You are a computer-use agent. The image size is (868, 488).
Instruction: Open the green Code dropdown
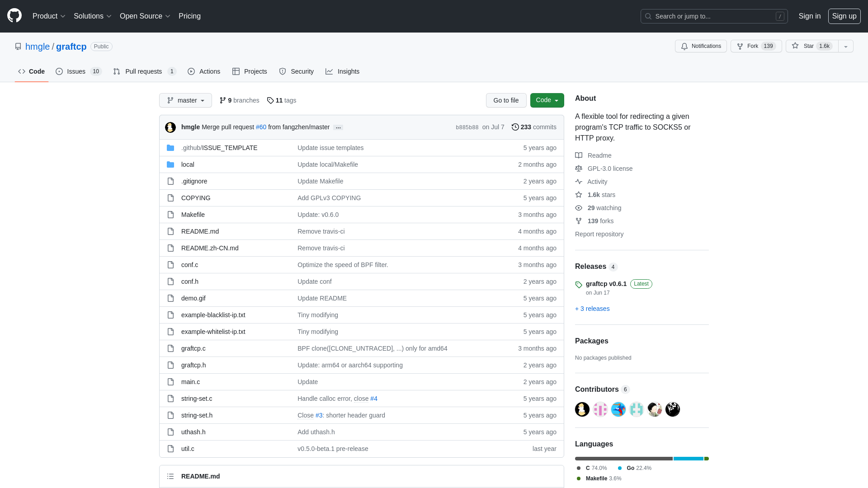[547, 100]
